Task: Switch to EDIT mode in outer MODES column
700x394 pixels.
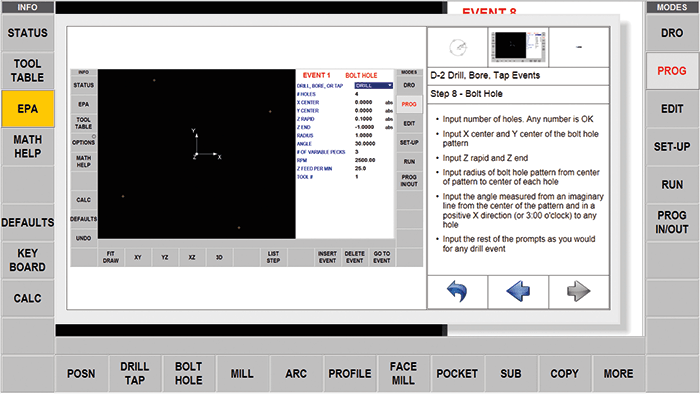Action: coord(672,109)
